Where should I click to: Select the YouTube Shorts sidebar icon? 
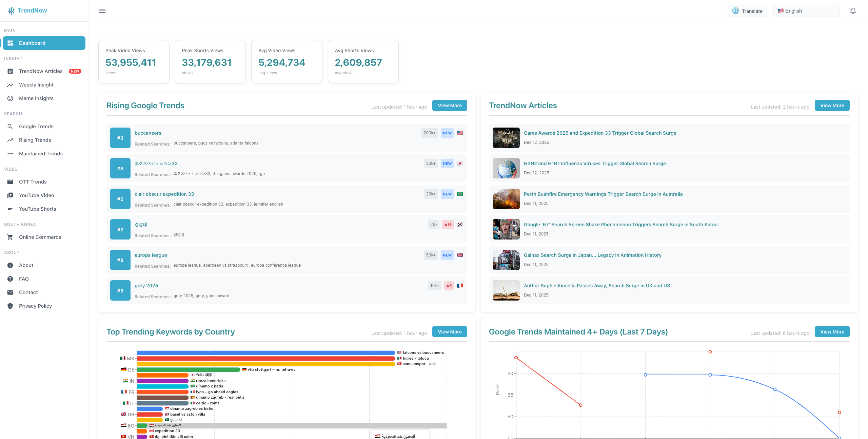(x=11, y=209)
